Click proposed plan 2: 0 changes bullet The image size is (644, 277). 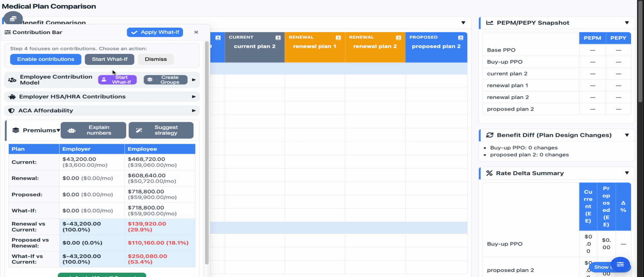click(x=529, y=155)
